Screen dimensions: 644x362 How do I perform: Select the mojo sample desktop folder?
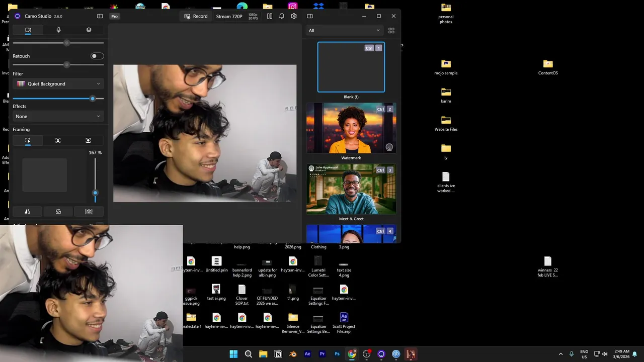(446, 67)
